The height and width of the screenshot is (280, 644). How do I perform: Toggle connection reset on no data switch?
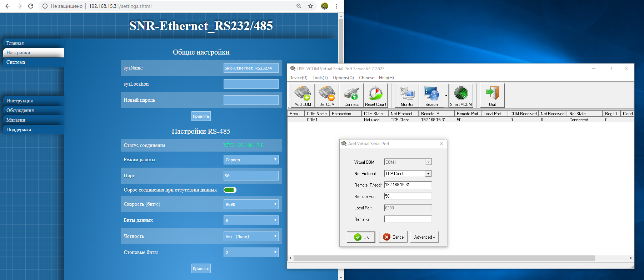(230, 190)
